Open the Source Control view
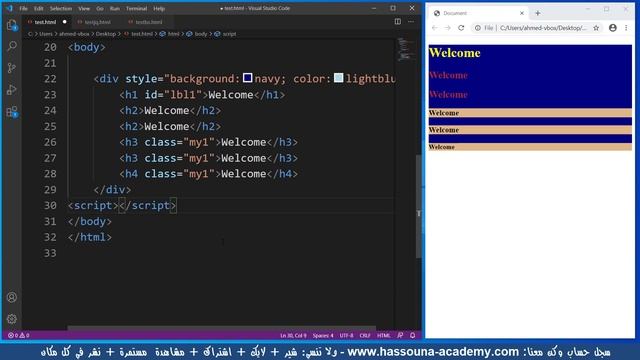This screenshot has height=360, width=640. point(12,68)
